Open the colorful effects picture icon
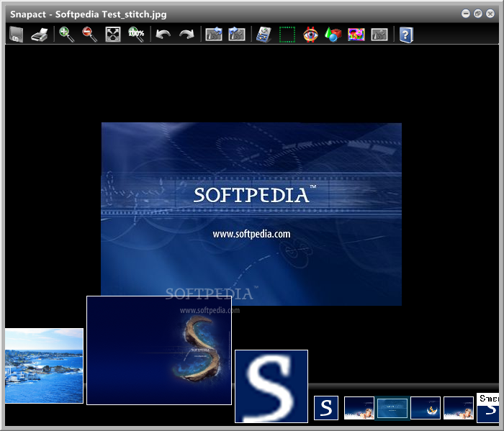Screen dimensions: 504x431 coord(356,35)
